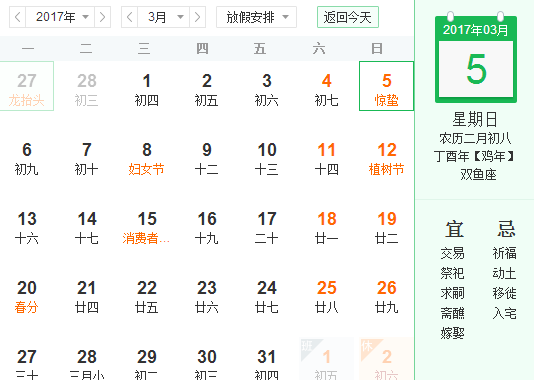Go to next month arrow

click(197, 17)
